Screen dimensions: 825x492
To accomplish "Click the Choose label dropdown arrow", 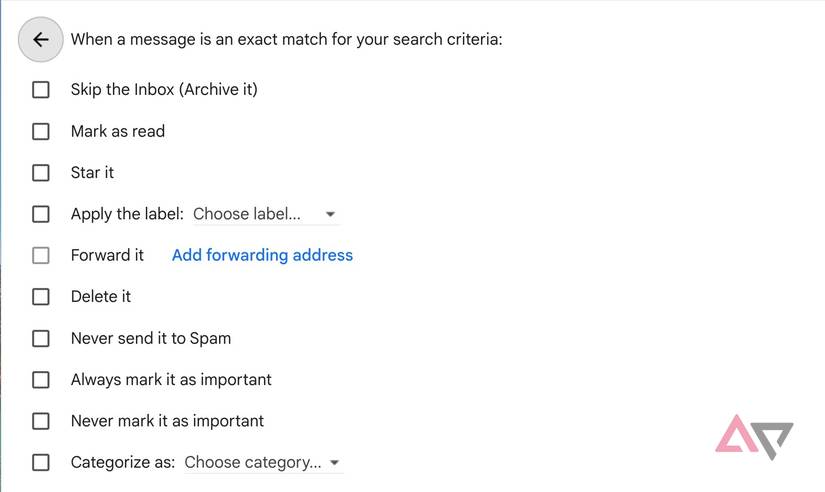I will pos(331,215).
